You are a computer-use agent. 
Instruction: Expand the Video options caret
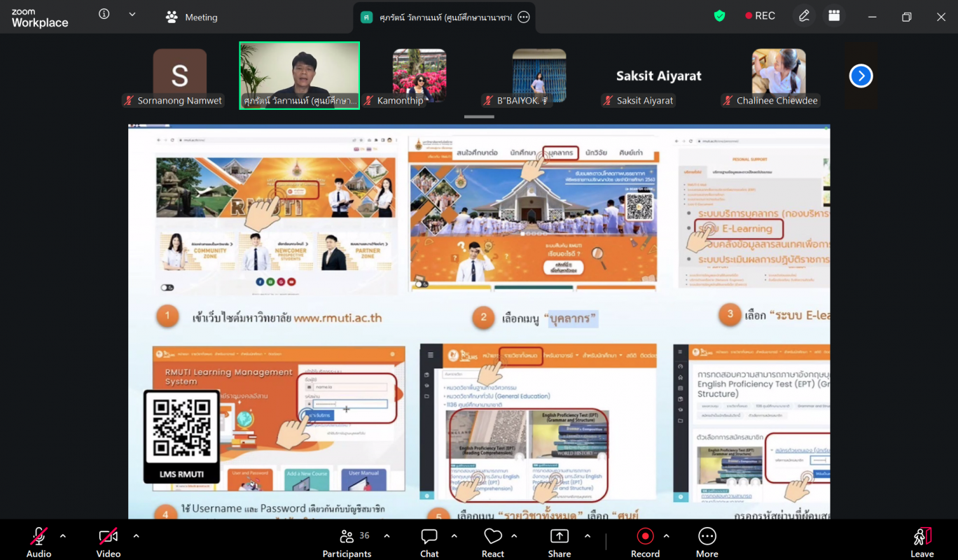[x=136, y=536]
